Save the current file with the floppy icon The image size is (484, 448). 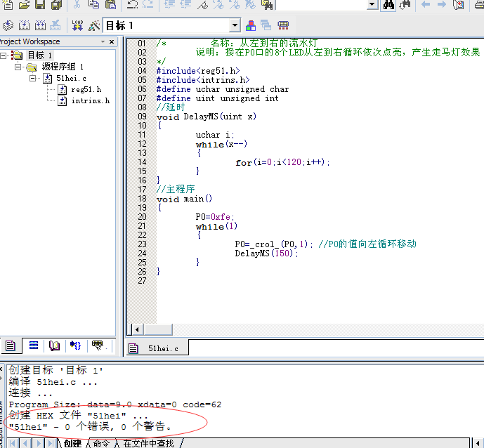[40, 5]
